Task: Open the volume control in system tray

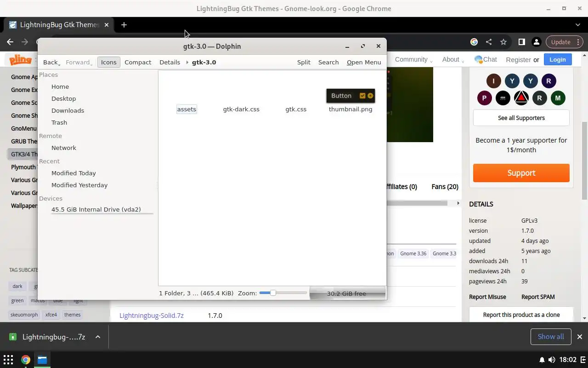Action: [552, 360]
